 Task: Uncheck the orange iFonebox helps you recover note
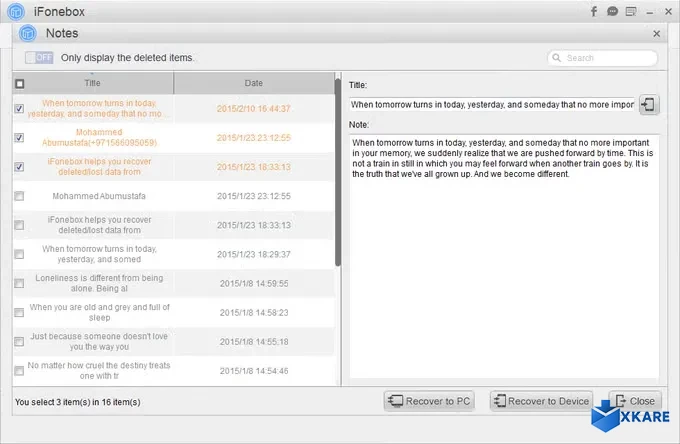pyautogui.click(x=19, y=166)
